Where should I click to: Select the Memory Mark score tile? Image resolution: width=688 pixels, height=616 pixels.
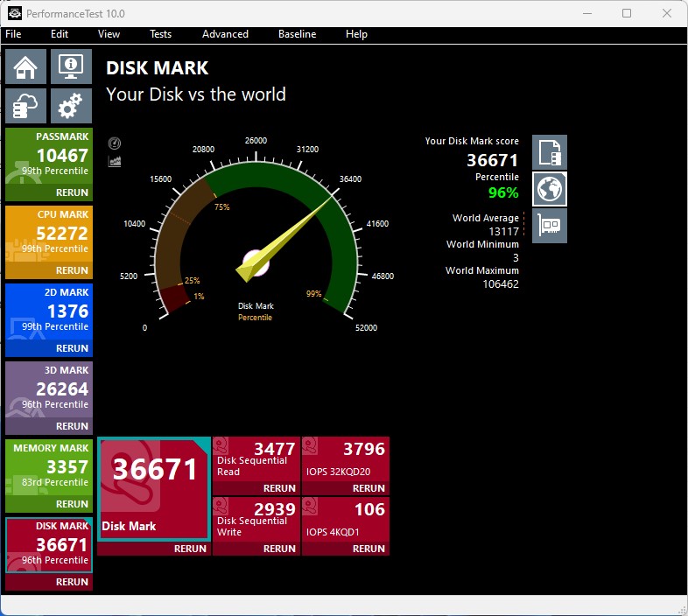tap(49, 467)
